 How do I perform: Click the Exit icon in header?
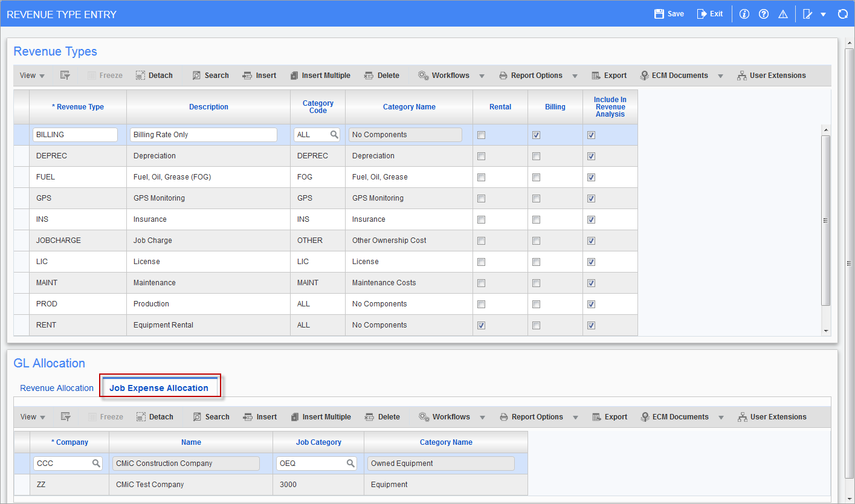pyautogui.click(x=702, y=14)
